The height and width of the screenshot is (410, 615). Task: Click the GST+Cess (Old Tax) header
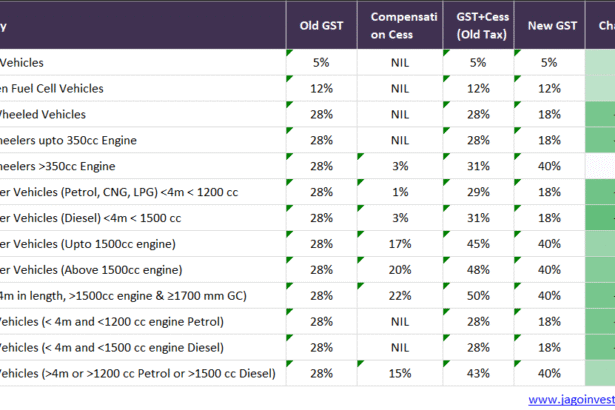pos(477,25)
